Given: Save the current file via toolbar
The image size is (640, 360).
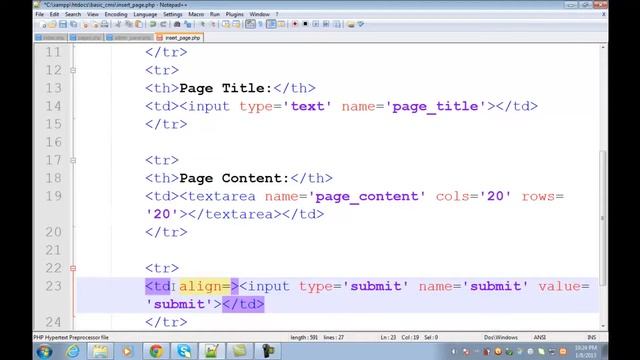Looking at the screenshot, I should pos(62,24).
